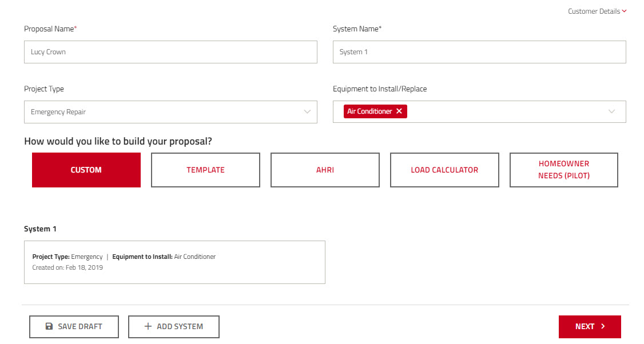Open Equipment to Install/Replace dropdown arrow
Viewport: 644px width, 344px height.
[612, 111]
